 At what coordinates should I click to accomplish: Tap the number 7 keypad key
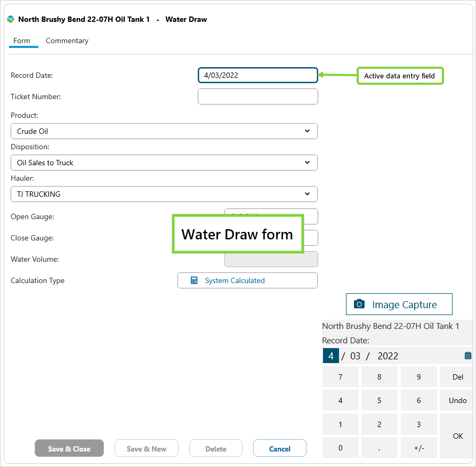[x=341, y=377]
